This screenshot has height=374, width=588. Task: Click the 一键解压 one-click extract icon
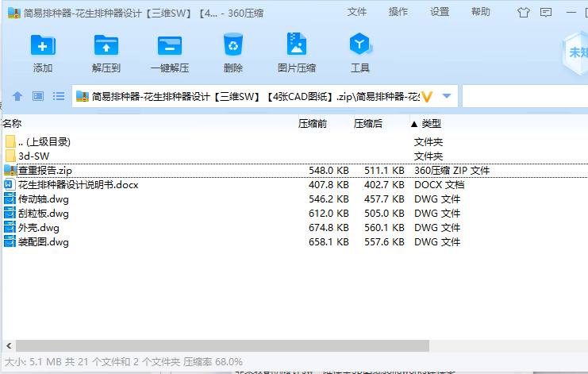[170, 45]
